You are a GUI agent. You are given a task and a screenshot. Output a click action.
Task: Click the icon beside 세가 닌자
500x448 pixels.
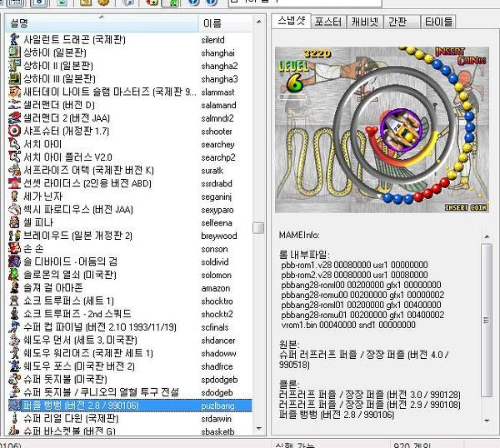click(x=14, y=197)
